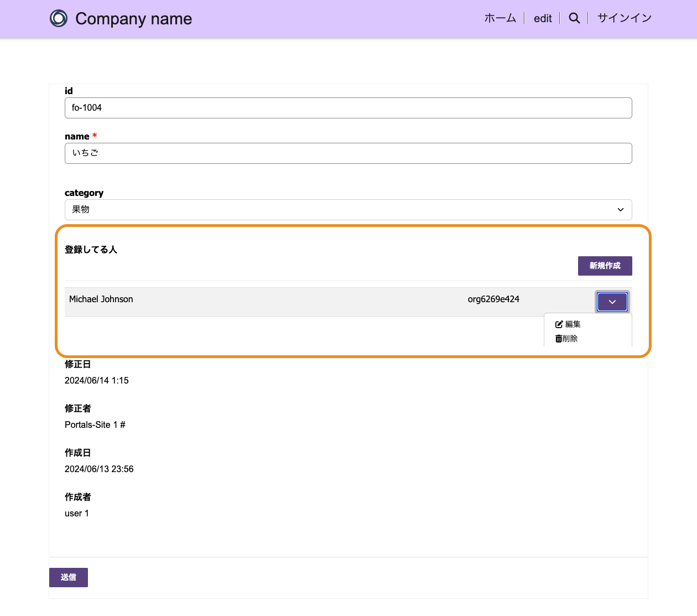Image resolution: width=697 pixels, height=616 pixels.
Task: Click the pencil edit icon
Action: 559,324
